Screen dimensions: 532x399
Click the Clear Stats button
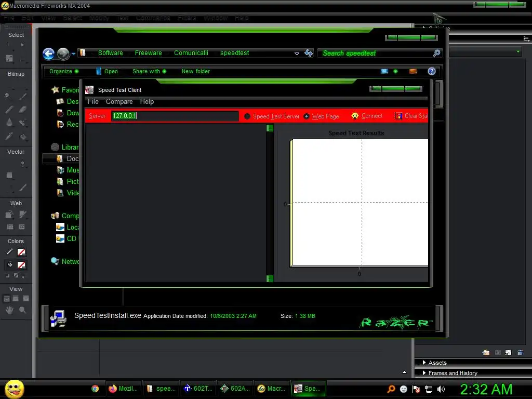click(x=411, y=116)
